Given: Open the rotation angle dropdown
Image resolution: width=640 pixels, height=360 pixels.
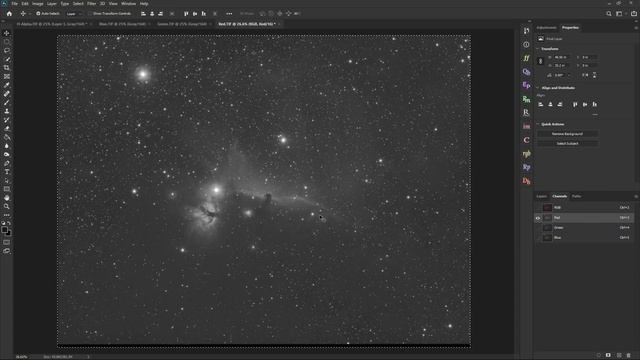Looking at the screenshot, I should click(x=569, y=75).
